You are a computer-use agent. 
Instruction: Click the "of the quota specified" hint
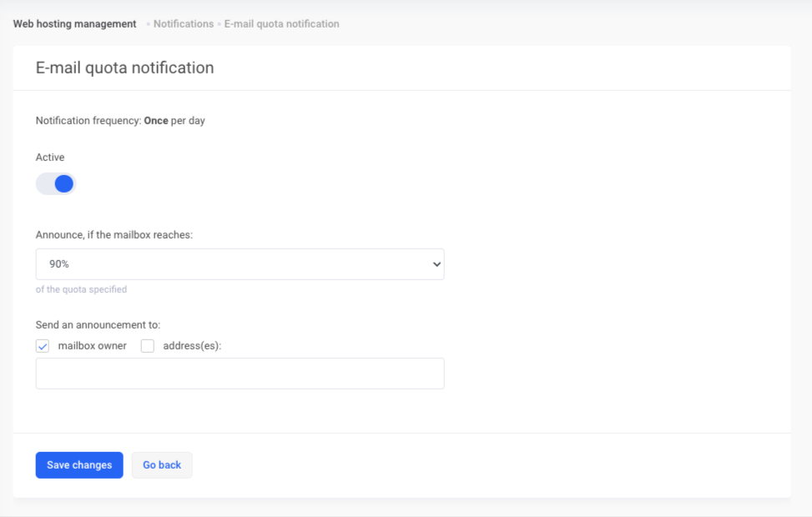coord(81,290)
